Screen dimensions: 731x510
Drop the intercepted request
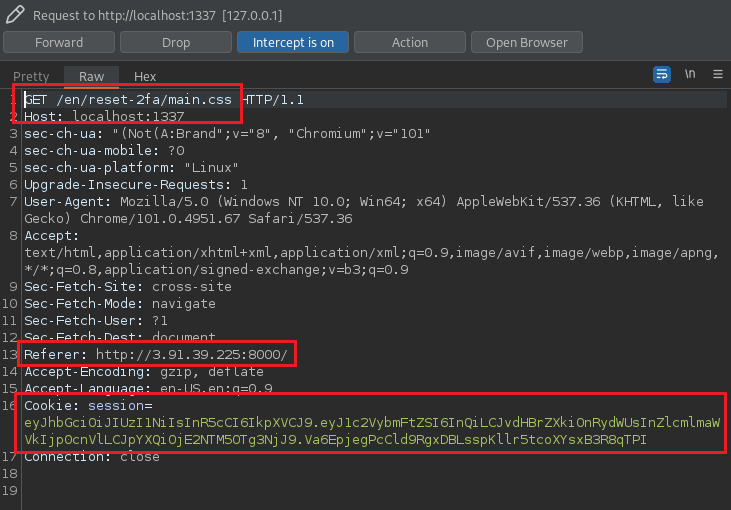(x=176, y=42)
